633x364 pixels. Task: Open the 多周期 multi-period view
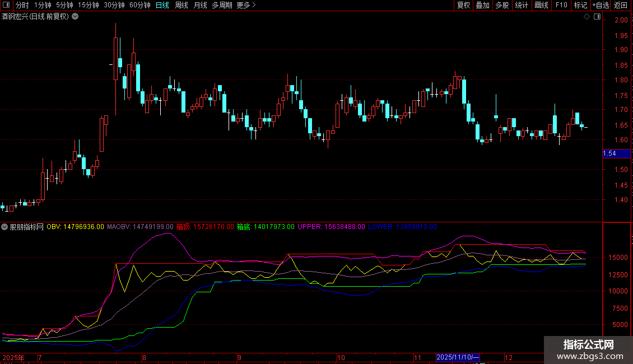[x=222, y=6]
